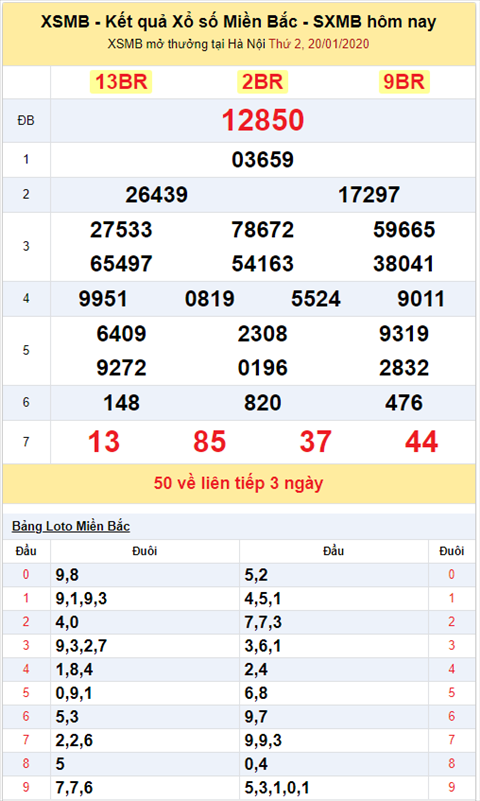Select the 2BR code badge
Screen dimensions: 480x801
coord(262,82)
